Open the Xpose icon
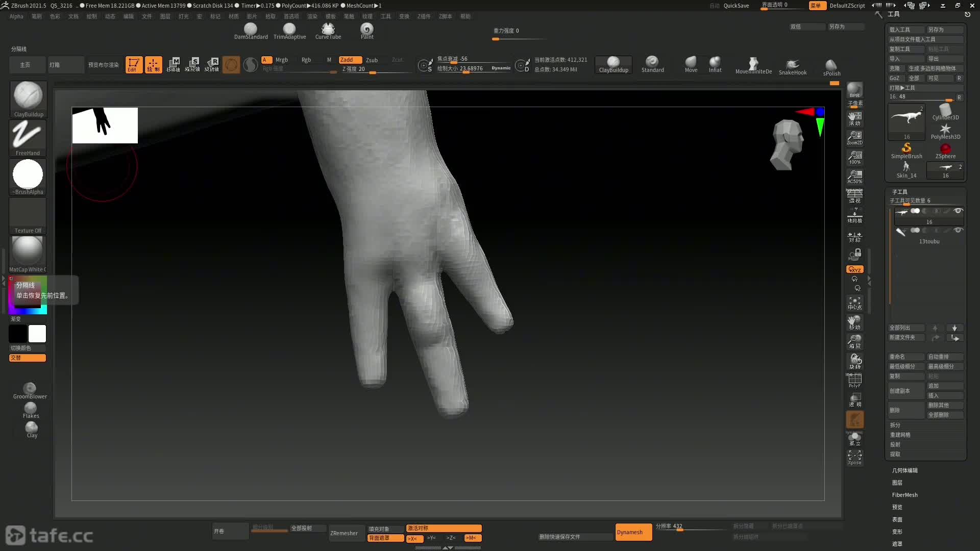This screenshot has height=551, width=980. click(x=854, y=458)
